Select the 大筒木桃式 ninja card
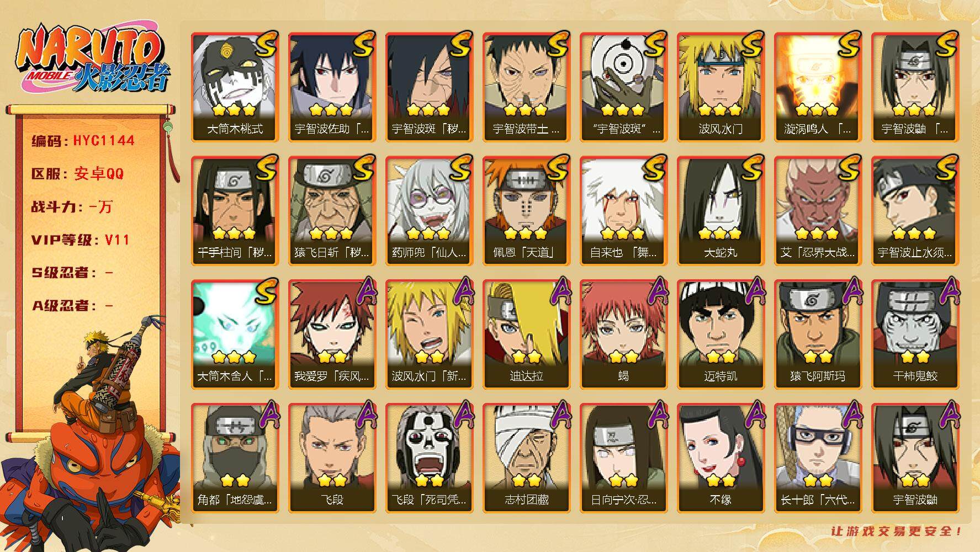Image resolution: width=980 pixels, height=552 pixels. click(235, 87)
